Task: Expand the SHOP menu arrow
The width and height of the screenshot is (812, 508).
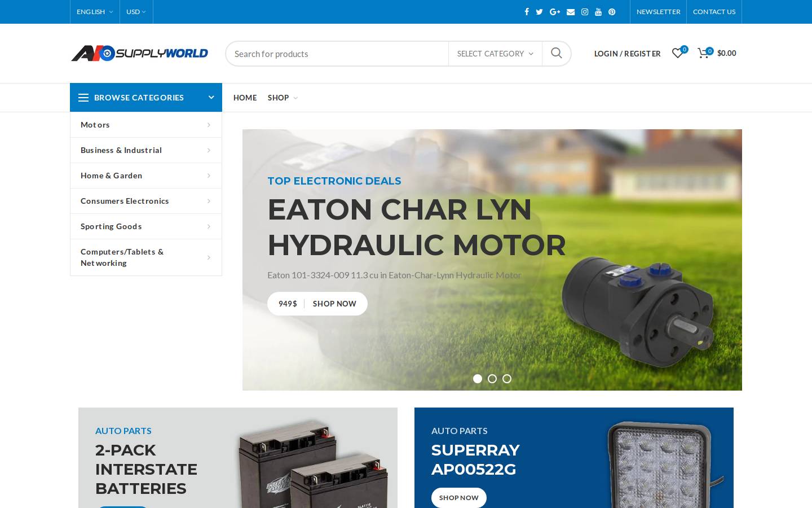Action: pyautogui.click(x=295, y=98)
